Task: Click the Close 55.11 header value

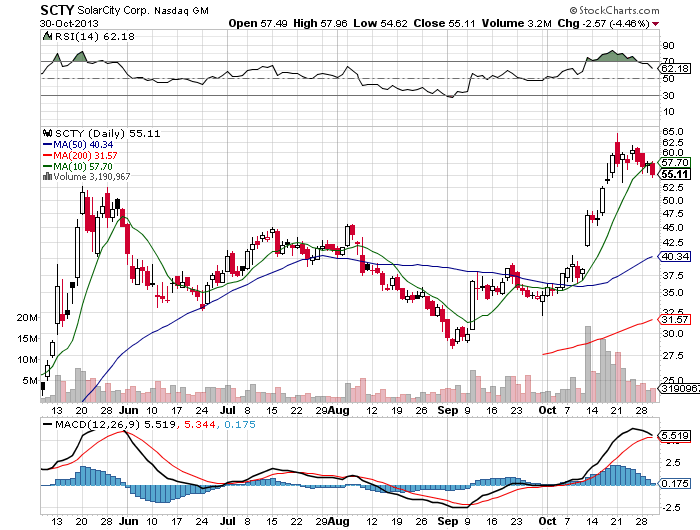Action: (x=444, y=23)
